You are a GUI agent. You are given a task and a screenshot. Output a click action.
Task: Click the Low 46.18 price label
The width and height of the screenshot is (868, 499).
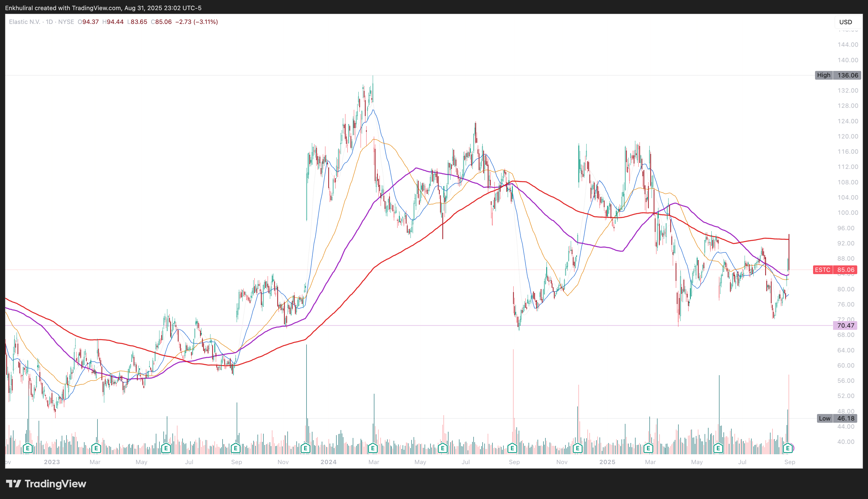pos(837,418)
